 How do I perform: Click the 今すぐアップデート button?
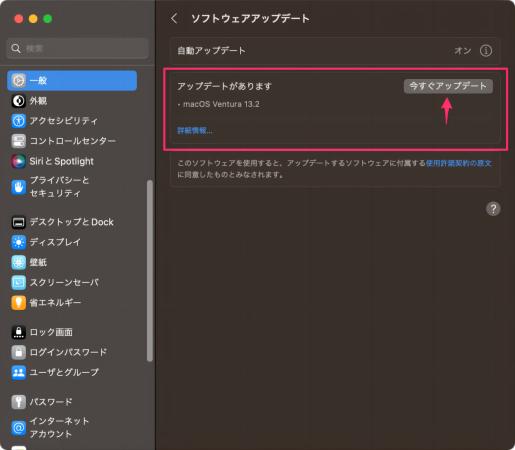pyautogui.click(x=448, y=86)
